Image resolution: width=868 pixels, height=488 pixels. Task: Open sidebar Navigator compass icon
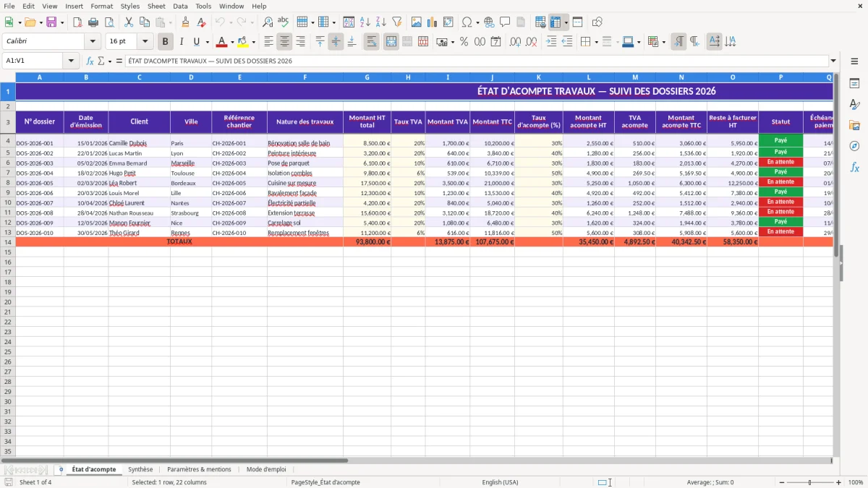point(854,146)
